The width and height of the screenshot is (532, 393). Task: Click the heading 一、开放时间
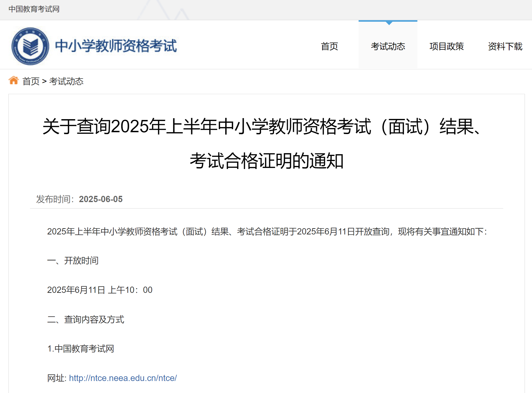click(x=73, y=261)
